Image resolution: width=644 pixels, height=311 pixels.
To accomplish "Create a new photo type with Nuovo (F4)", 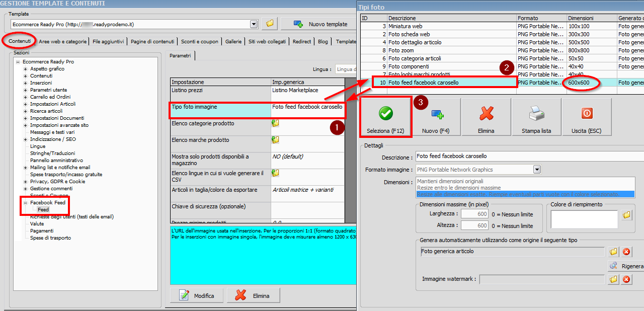I will pyautogui.click(x=436, y=117).
